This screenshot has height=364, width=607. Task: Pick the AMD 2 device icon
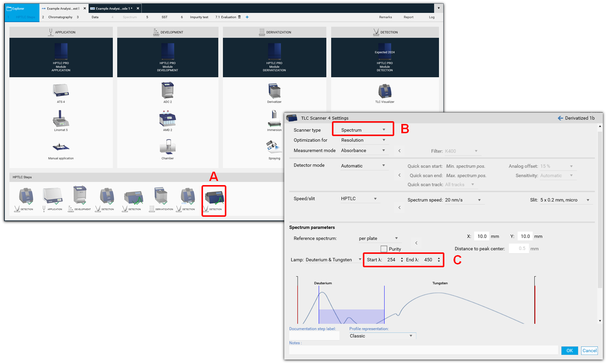point(168,119)
